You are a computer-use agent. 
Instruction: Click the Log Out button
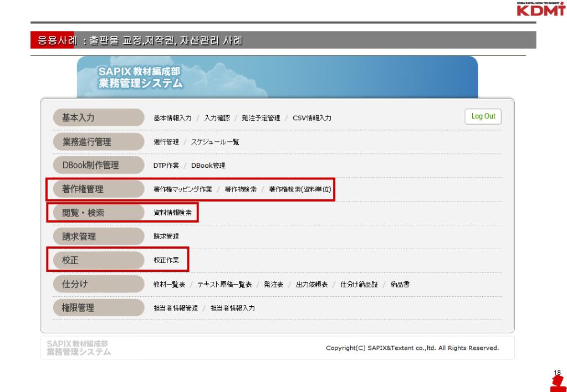(483, 116)
